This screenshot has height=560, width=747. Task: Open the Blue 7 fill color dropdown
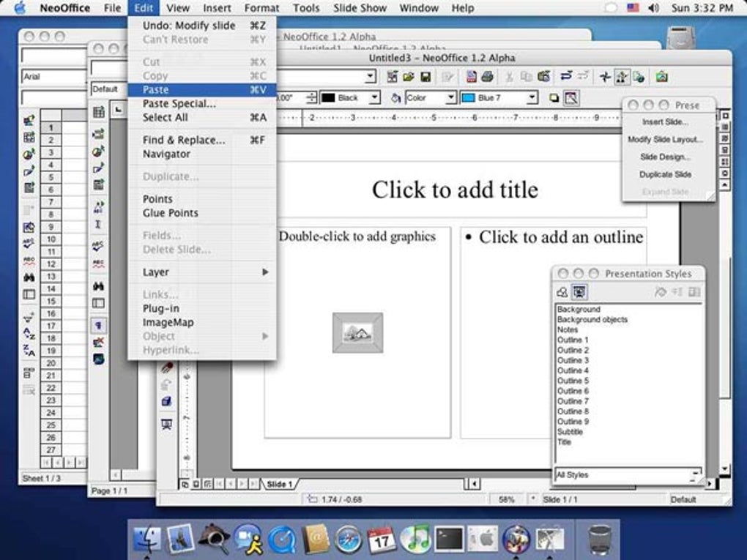click(x=532, y=97)
